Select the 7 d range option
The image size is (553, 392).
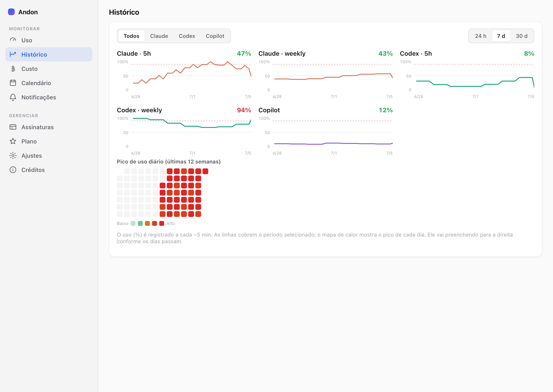501,36
